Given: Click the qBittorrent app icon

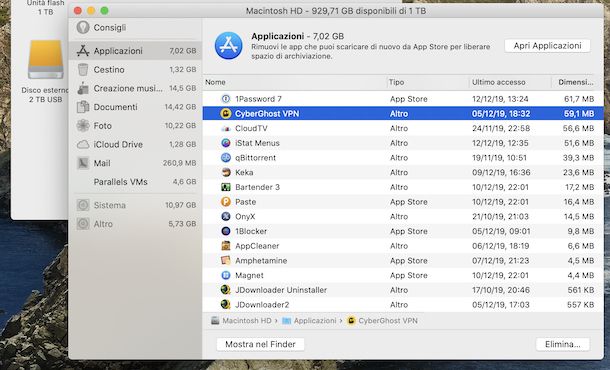Looking at the screenshot, I should [226, 158].
